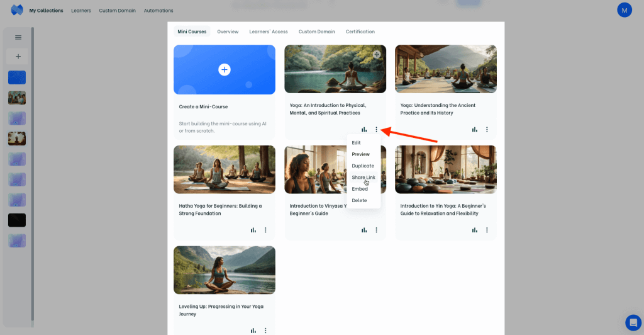This screenshot has height=335, width=644.
Task: Click the plus icon in left sidebar
Action: point(18,57)
